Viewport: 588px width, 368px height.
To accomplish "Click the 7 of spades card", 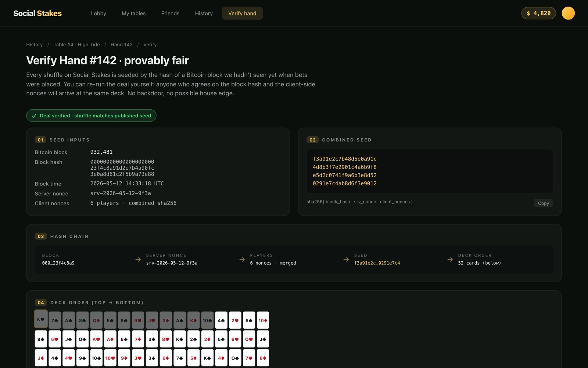I will tap(55, 320).
